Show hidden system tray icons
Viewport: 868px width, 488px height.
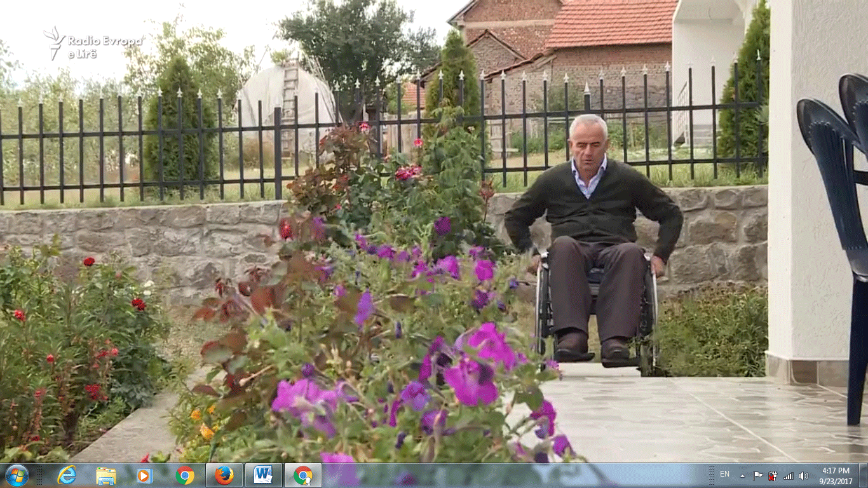pyautogui.click(x=742, y=475)
